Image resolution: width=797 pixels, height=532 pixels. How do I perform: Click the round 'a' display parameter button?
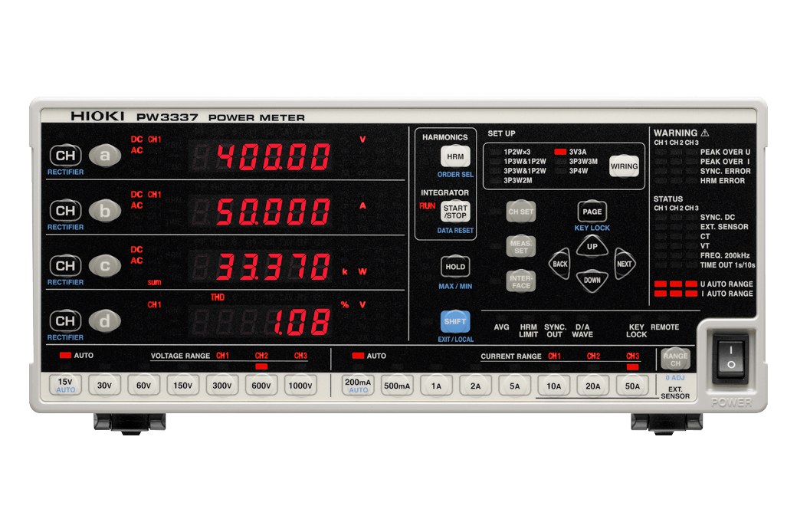click(x=105, y=156)
